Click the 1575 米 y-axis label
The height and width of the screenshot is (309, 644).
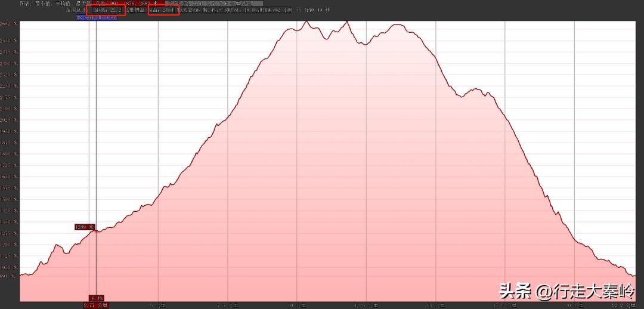[10, 188]
